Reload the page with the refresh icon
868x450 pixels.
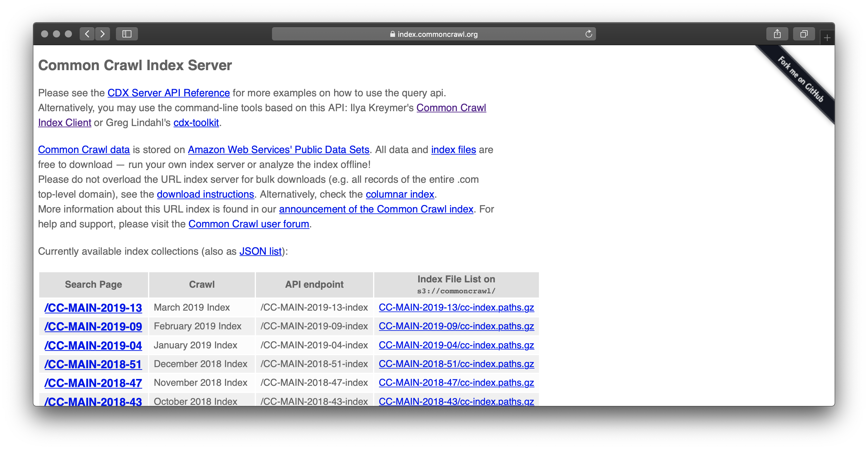588,34
